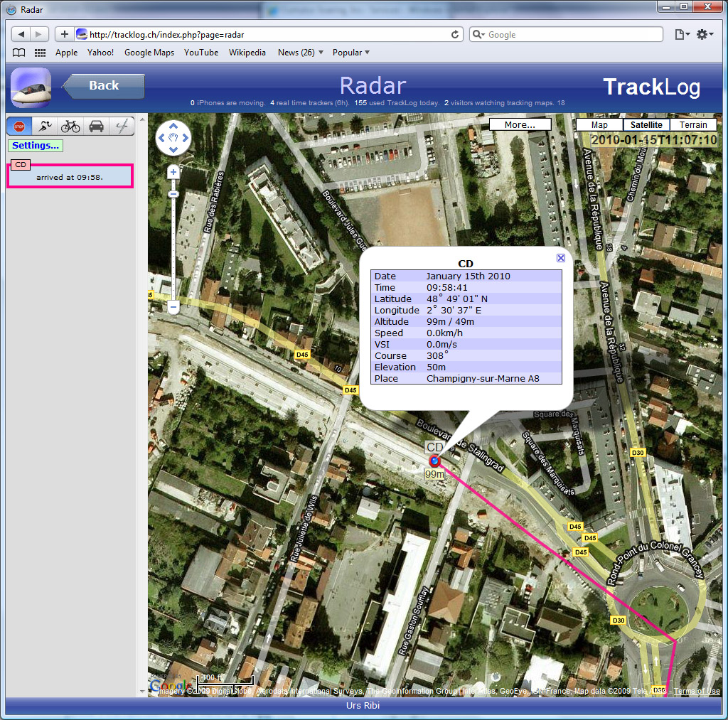Click the TrackLog title logo

click(x=651, y=87)
